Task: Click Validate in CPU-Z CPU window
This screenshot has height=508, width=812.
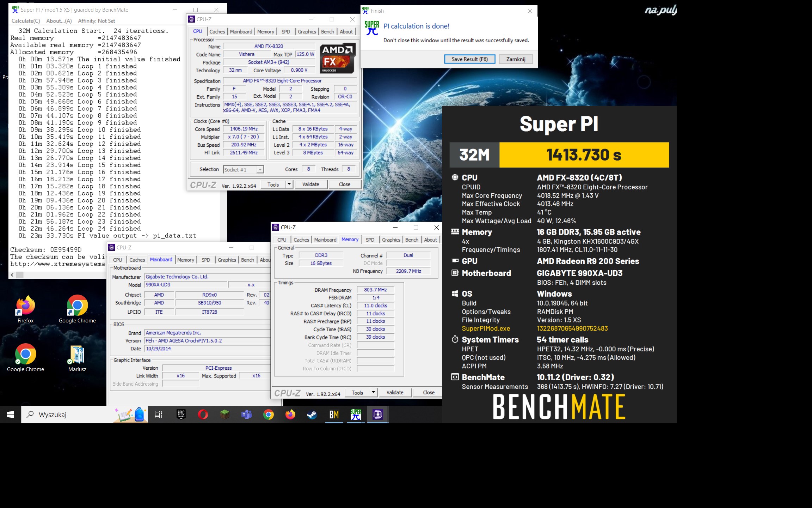Action: (310, 184)
